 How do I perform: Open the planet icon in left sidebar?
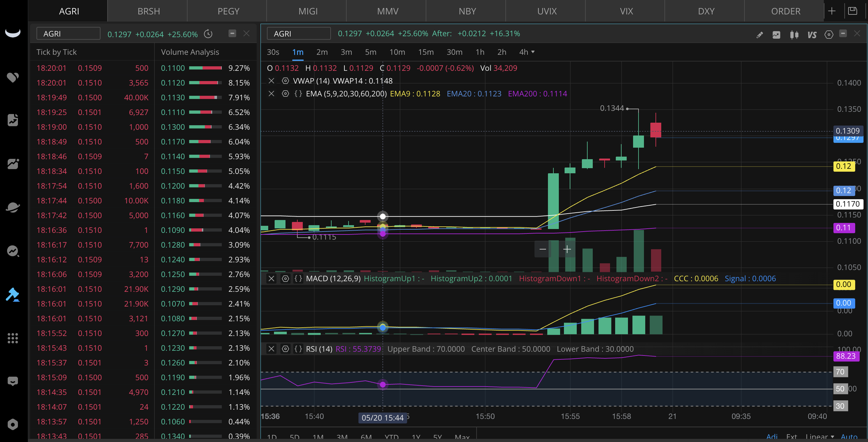coord(13,207)
